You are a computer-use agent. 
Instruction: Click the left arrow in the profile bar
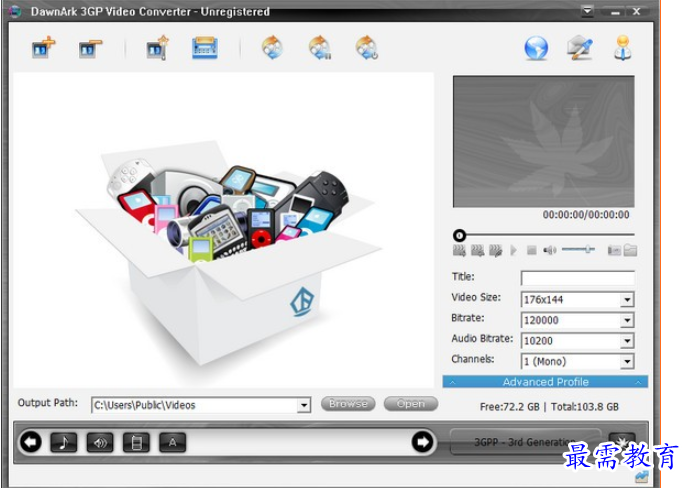tap(31, 442)
